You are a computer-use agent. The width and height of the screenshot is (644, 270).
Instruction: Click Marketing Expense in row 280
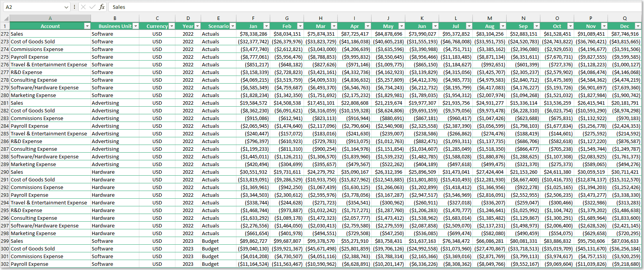click(50, 95)
